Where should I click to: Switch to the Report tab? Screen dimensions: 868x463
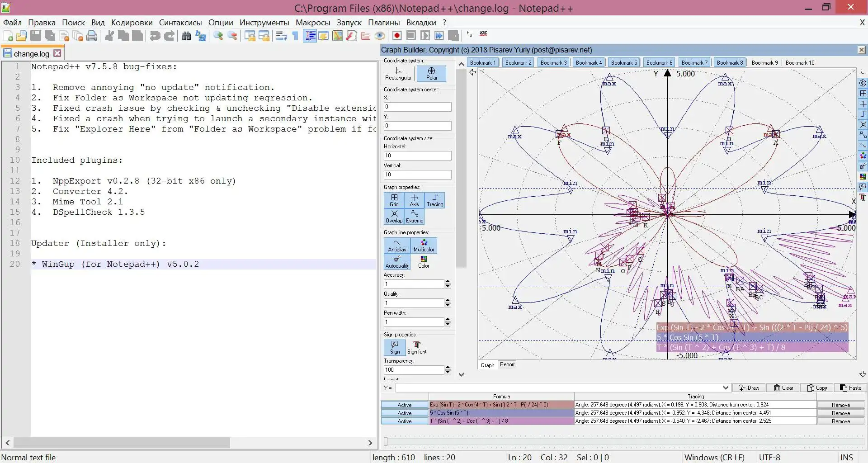point(507,365)
